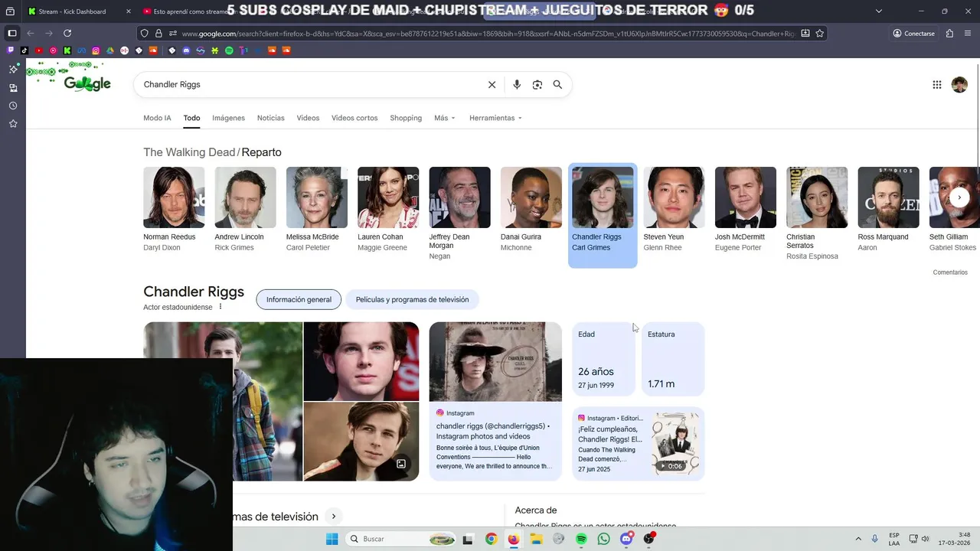980x551 pixels.
Task: Open the list all tabs chevron
Action: (x=879, y=11)
